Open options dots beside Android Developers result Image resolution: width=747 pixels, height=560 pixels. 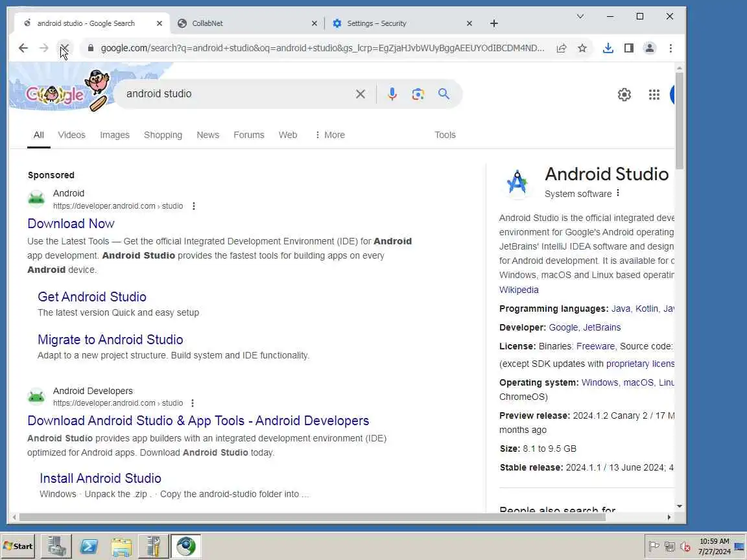pos(193,403)
